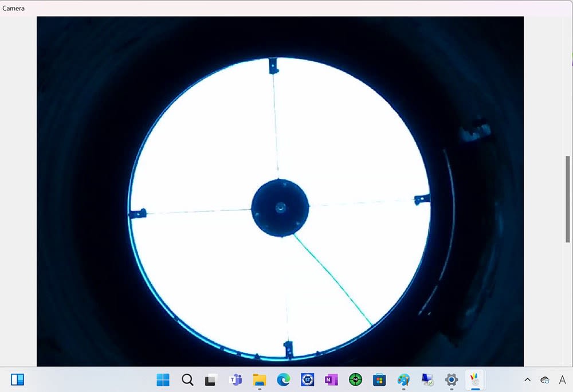Screen dimensions: 573x392
Task: Click the vertical scrollbar thumb
Action: coord(567,199)
